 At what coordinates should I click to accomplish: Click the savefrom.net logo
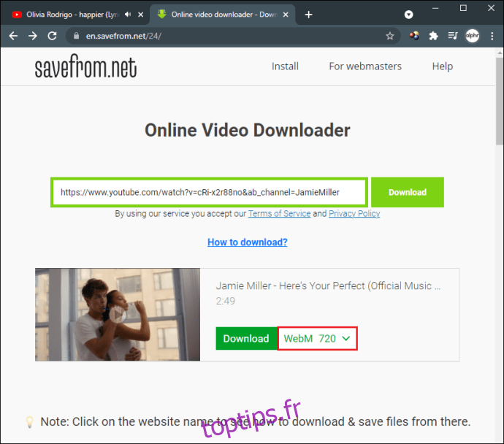coord(85,66)
